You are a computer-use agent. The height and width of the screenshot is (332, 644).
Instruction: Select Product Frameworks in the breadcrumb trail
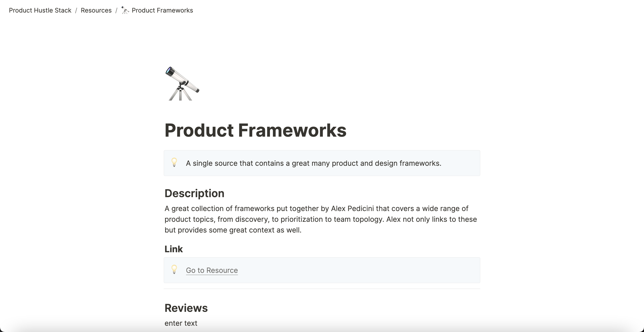[162, 10]
